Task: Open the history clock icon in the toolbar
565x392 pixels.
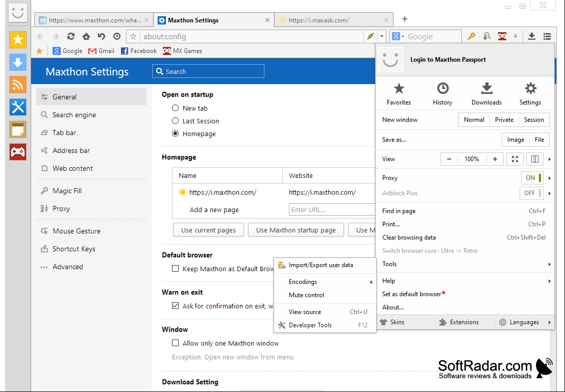Action: (117, 36)
